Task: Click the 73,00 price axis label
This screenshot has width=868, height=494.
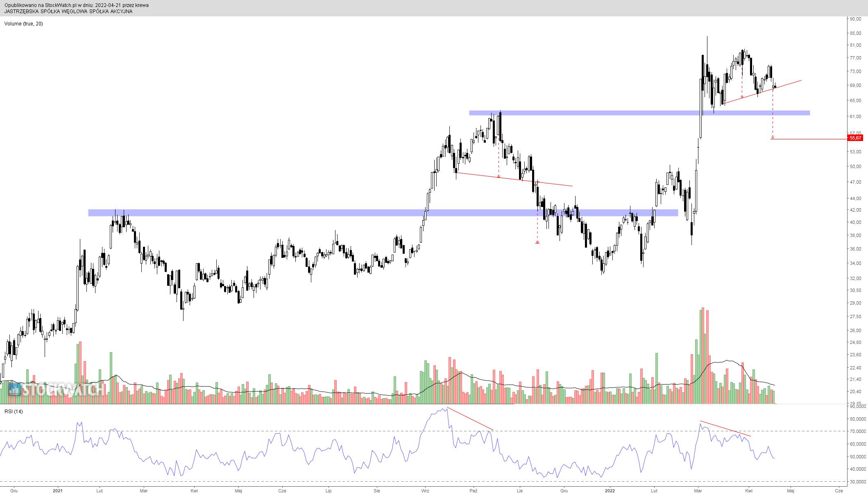Action: click(x=855, y=71)
